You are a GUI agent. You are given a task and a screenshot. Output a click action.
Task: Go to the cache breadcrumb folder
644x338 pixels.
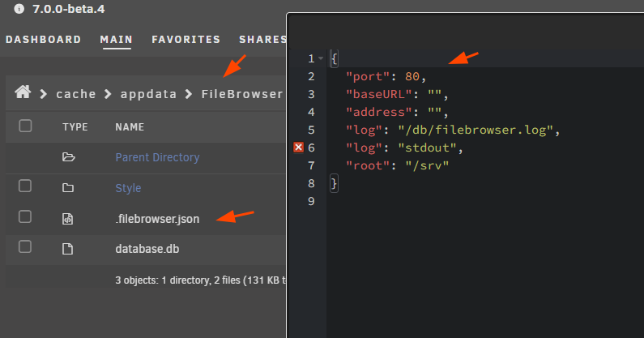pos(76,94)
